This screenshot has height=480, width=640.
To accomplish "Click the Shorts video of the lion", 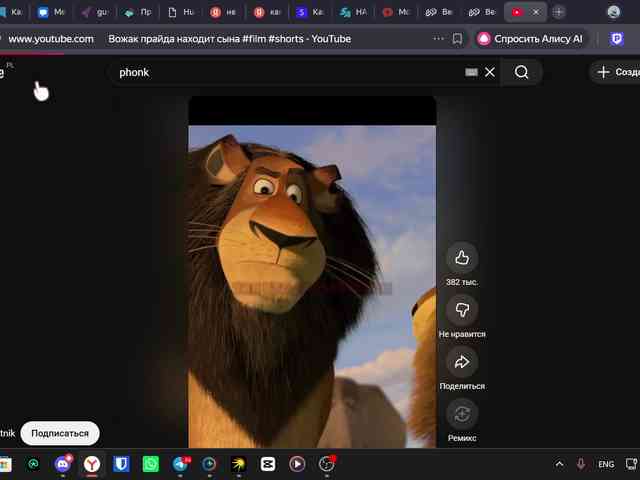I will [312, 272].
